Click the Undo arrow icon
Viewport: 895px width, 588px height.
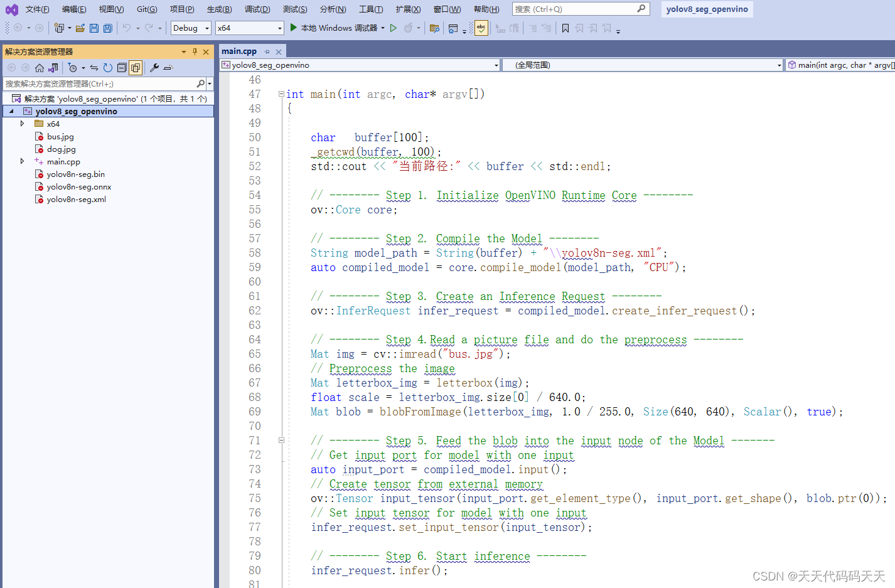click(127, 28)
